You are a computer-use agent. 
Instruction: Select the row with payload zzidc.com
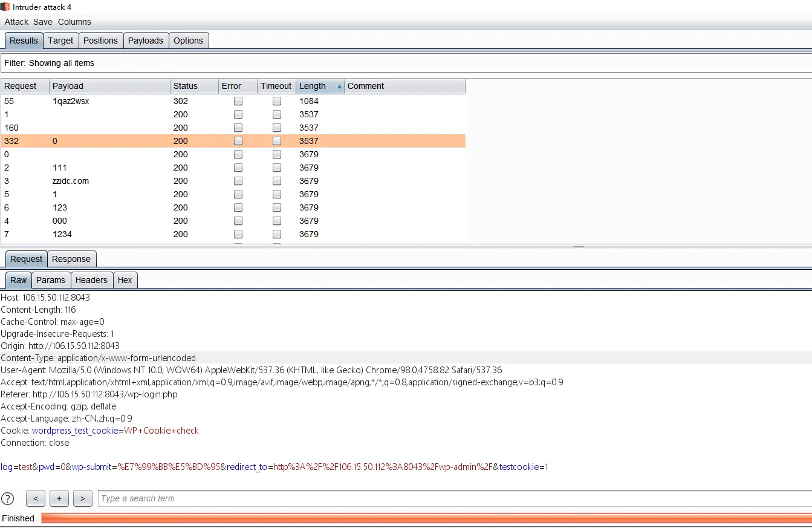click(x=233, y=181)
